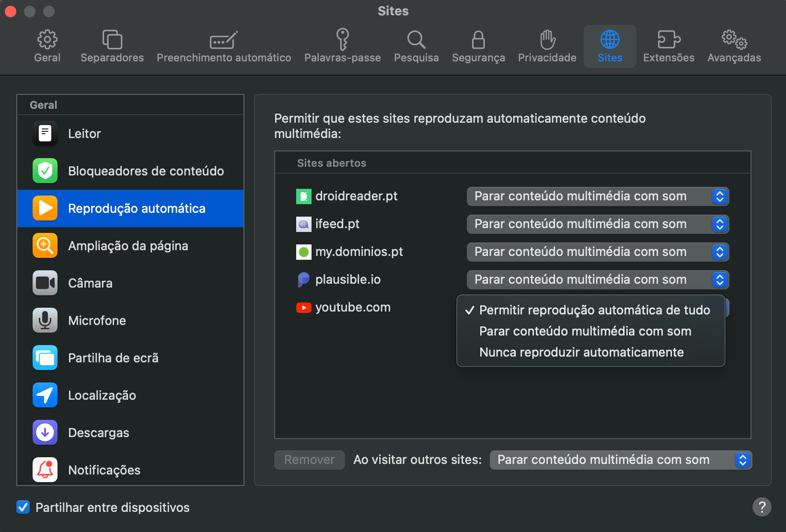Click the Notificações bell icon
Viewport: 786px width, 532px height.
point(45,470)
